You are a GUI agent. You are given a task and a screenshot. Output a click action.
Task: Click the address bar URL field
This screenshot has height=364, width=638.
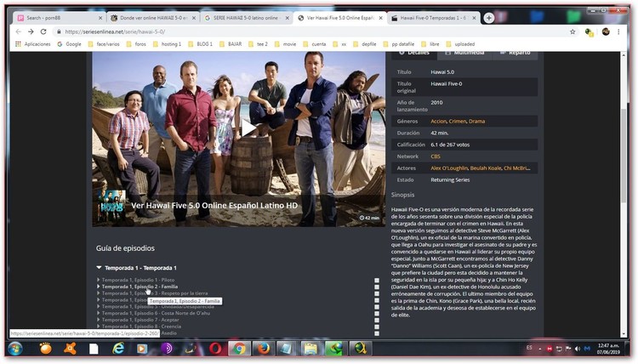[x=310, y=31]
